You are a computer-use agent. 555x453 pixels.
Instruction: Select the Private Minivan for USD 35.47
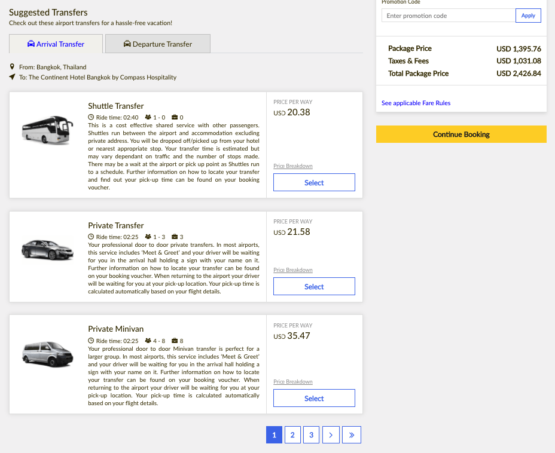[314, 398]
